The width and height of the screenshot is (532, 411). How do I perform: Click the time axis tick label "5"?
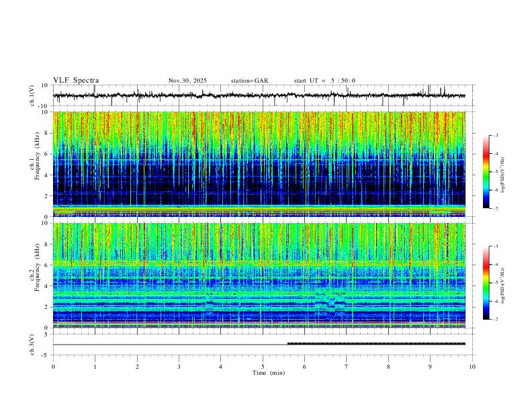point(263,367)
